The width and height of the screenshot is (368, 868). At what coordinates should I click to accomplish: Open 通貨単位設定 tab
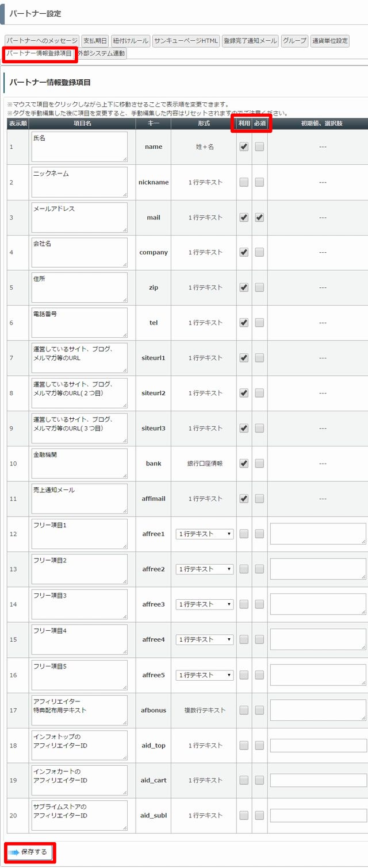(329, 41)
